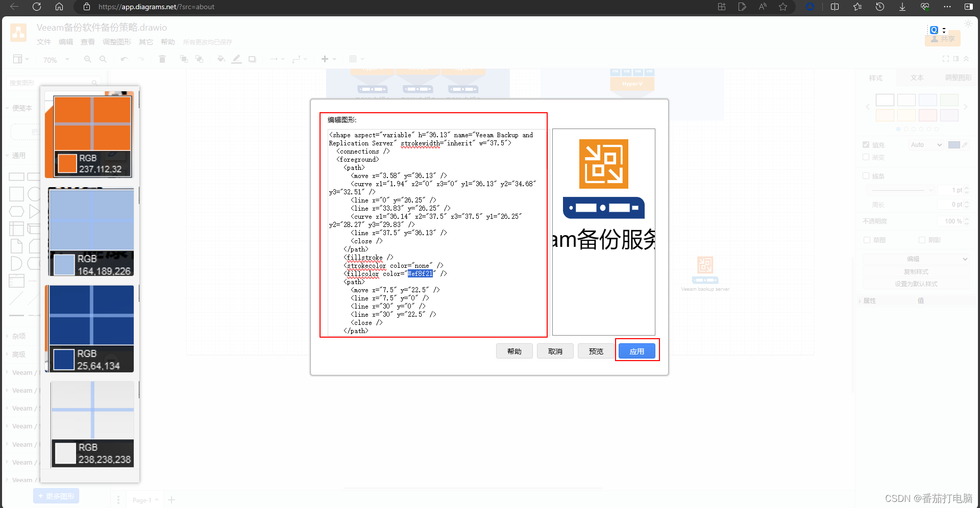Open the Auto fill style dropdown
Screen dimensions: 980x508
[926, 145]
